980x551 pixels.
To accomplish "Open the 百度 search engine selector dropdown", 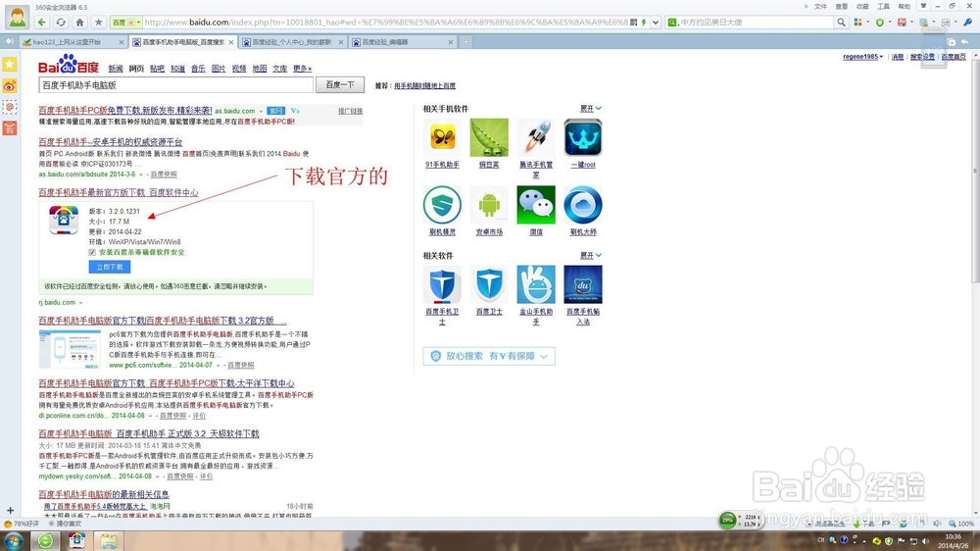I will (x=126, y=23).
